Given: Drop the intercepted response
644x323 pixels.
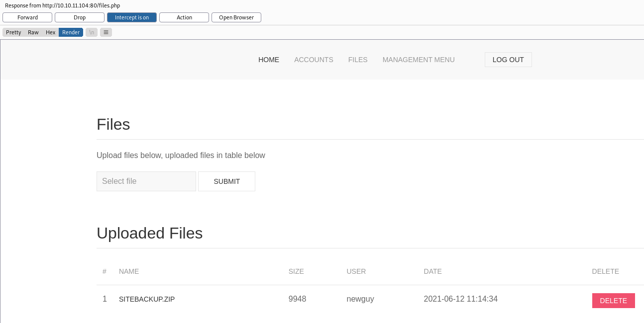Looking at the screenshot, I should [80, 17].
